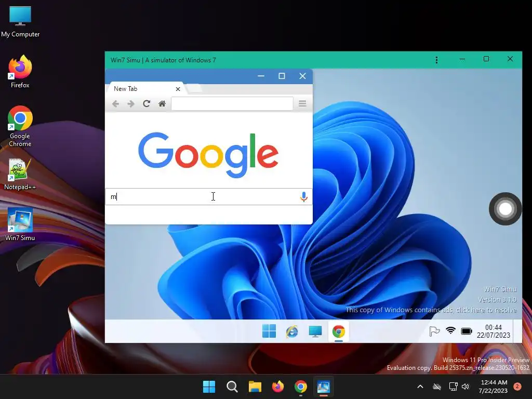532x399 pixels.
Task: Open Computer icon in simulator taskbar
Action: click(x=315, y=331)
